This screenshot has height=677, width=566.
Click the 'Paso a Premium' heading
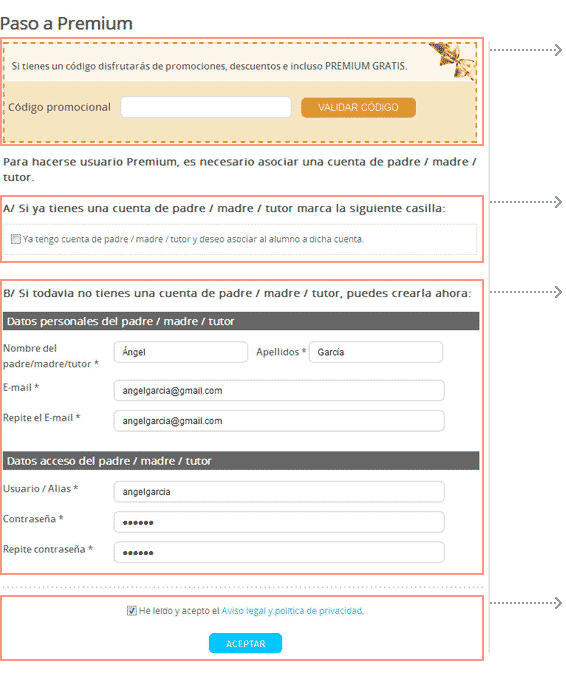pos(66,24)
